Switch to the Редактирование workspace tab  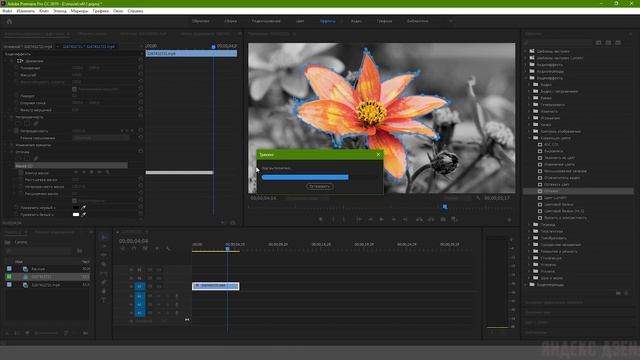pyautogui.click(x=266, y=21)
